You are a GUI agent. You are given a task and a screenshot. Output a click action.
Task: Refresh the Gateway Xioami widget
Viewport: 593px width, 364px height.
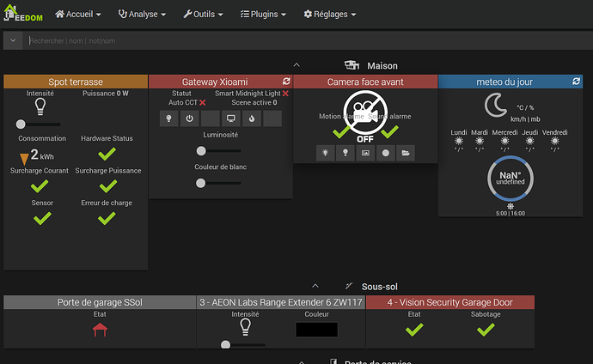point(286,82)
